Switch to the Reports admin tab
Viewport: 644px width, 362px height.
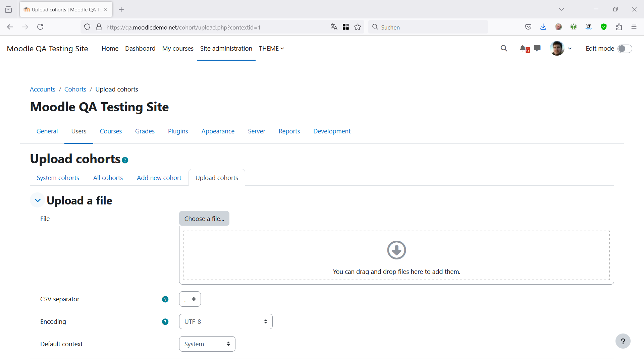pos(289,131)
